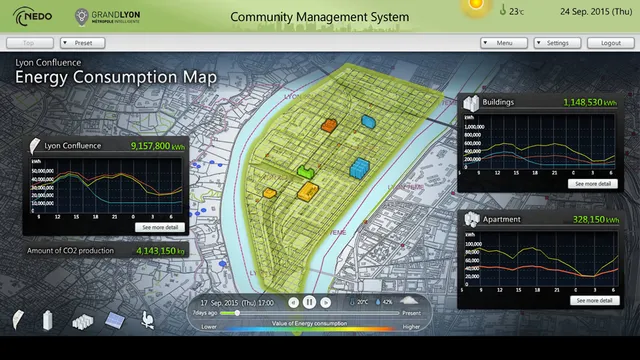Select the EV charging station icon

click(x=147, y=320)
